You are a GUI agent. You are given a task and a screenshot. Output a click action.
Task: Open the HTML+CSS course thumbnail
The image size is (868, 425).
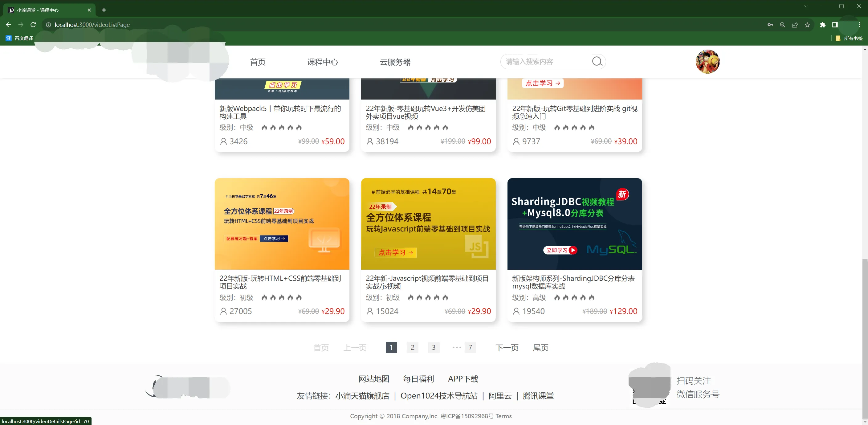coord(282,224)
